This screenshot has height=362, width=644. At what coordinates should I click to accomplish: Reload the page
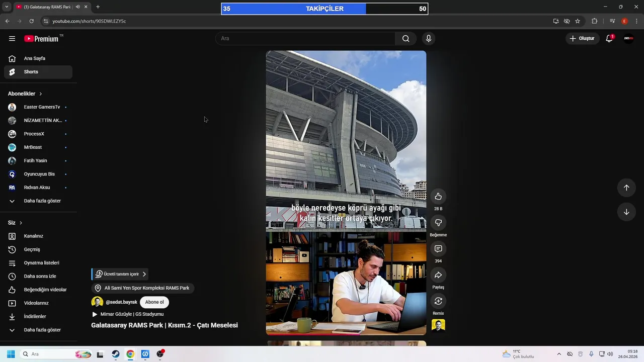pos(31,21)
